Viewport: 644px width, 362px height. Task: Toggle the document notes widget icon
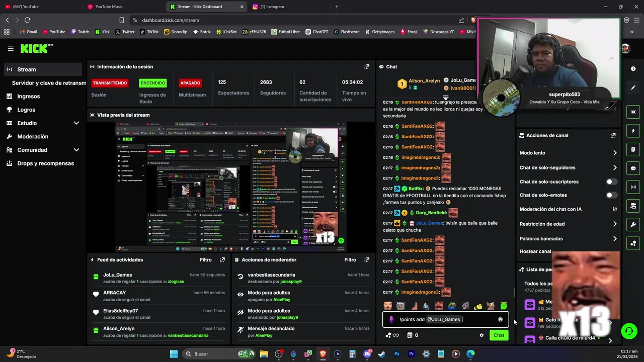click(633, 149)
